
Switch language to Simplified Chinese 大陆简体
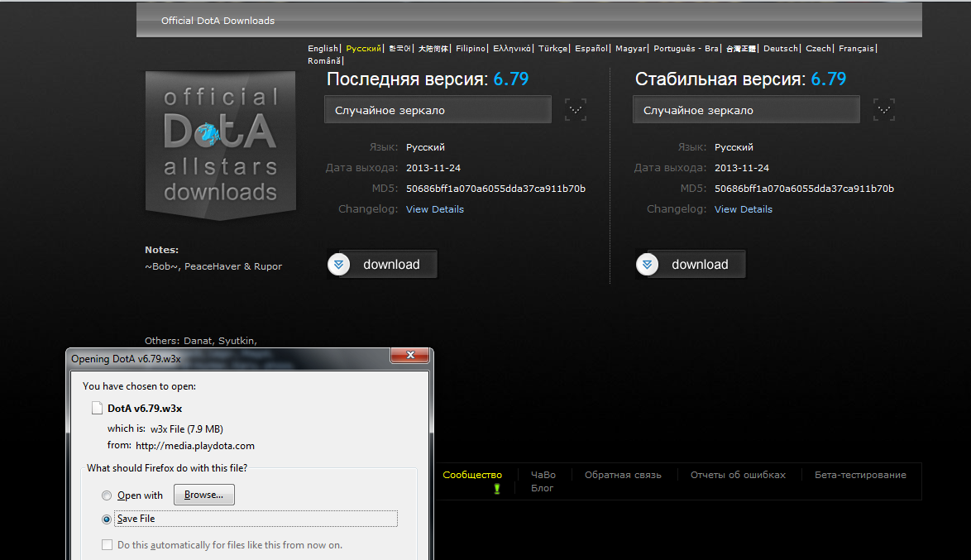433,48
